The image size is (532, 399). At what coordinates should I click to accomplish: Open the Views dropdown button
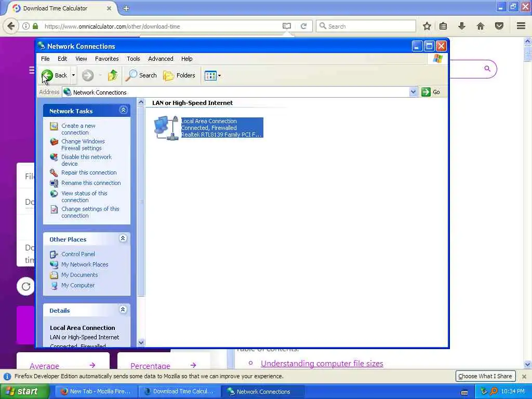pos(212,75)
